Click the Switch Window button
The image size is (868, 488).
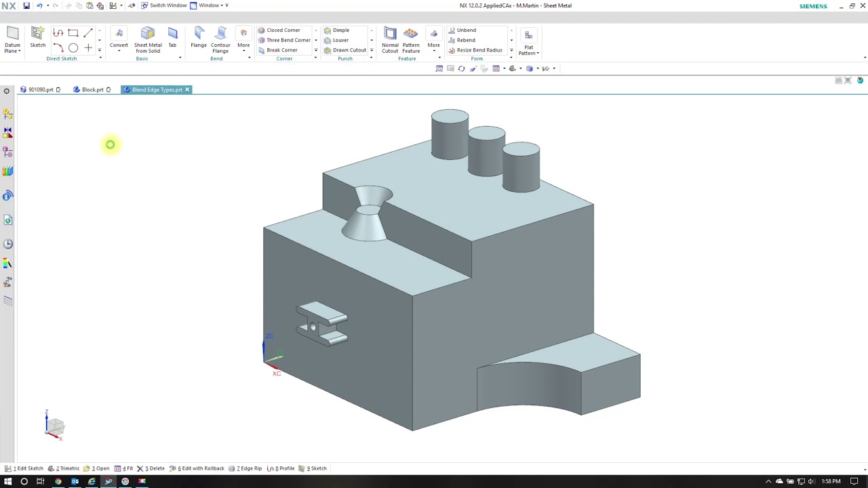pos(163,5)
